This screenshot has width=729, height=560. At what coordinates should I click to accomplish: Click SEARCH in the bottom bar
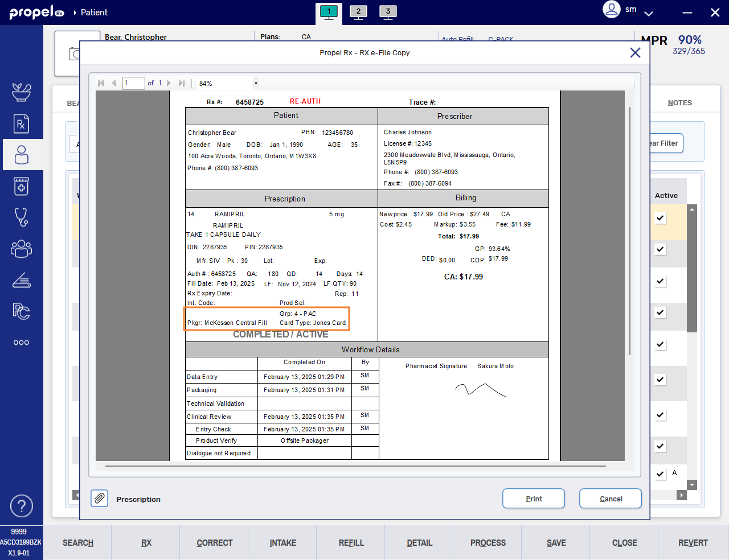pos(78,543)
